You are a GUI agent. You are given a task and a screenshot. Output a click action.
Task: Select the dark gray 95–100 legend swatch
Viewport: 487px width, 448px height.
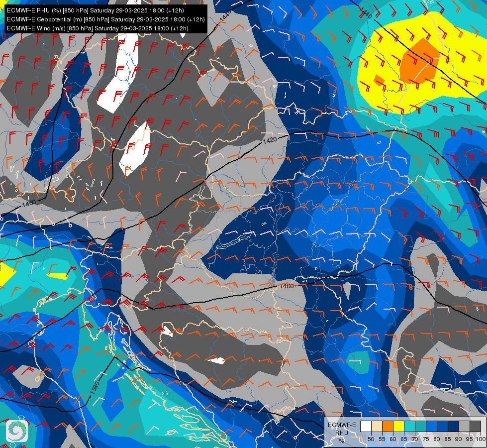click(475, 426)
